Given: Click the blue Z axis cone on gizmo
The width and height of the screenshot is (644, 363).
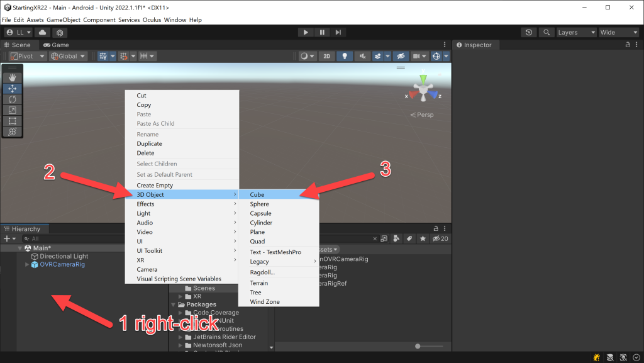Looking at the screenshot, I should 433,95.
